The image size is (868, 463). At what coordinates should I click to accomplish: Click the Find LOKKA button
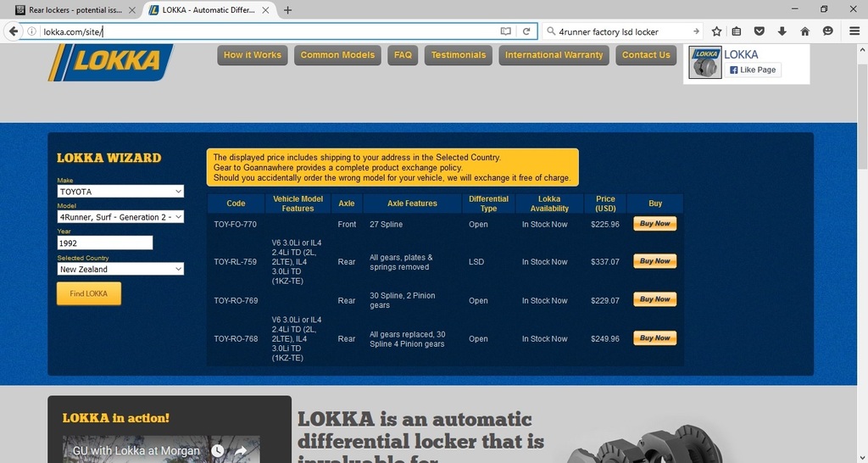[x=88, y=293]
